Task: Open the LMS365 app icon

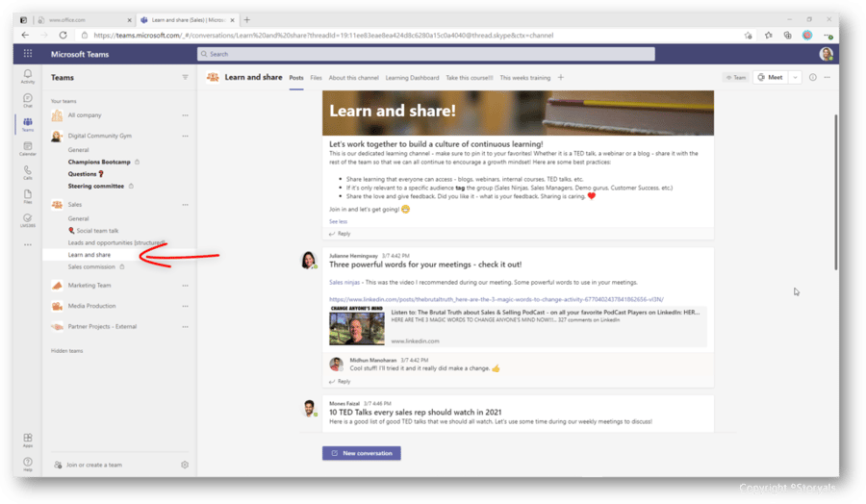Action: tap(28, 221)
